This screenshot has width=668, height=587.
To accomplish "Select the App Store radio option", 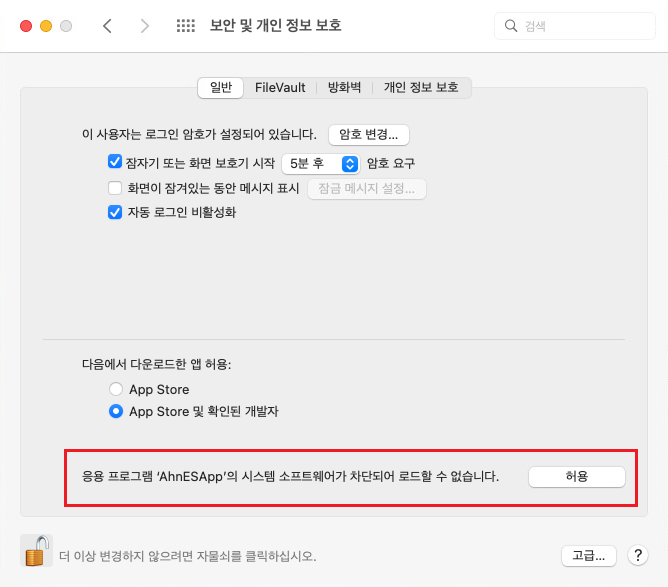I will (x=115, y=389).
